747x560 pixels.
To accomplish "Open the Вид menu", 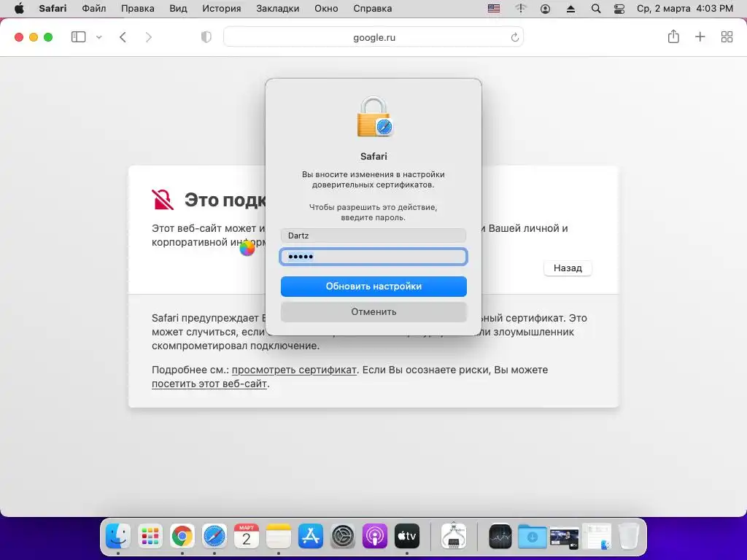I will (178, 9).
